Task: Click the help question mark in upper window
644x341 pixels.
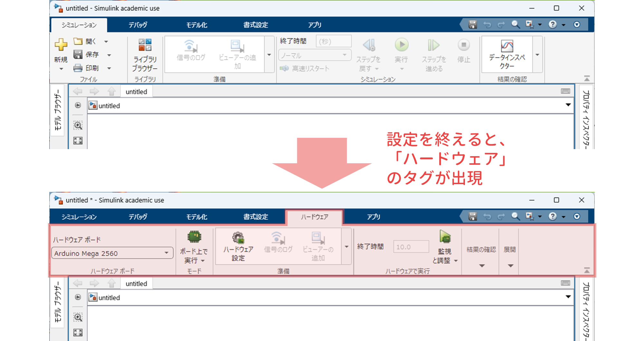Action: pos(553,24)
